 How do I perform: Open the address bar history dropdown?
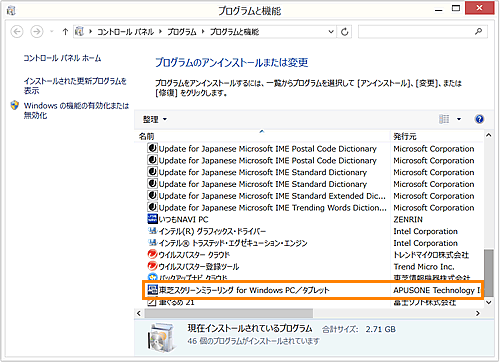pos(331,32)
